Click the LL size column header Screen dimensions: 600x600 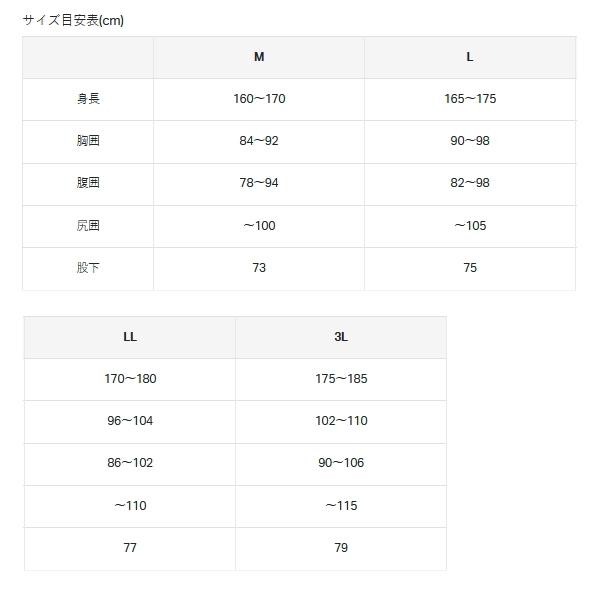pos(130,337)
